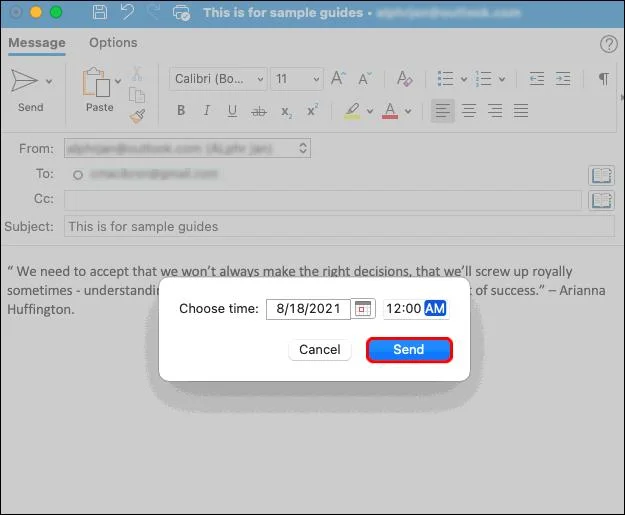Apply red font color

click(390, 111)
